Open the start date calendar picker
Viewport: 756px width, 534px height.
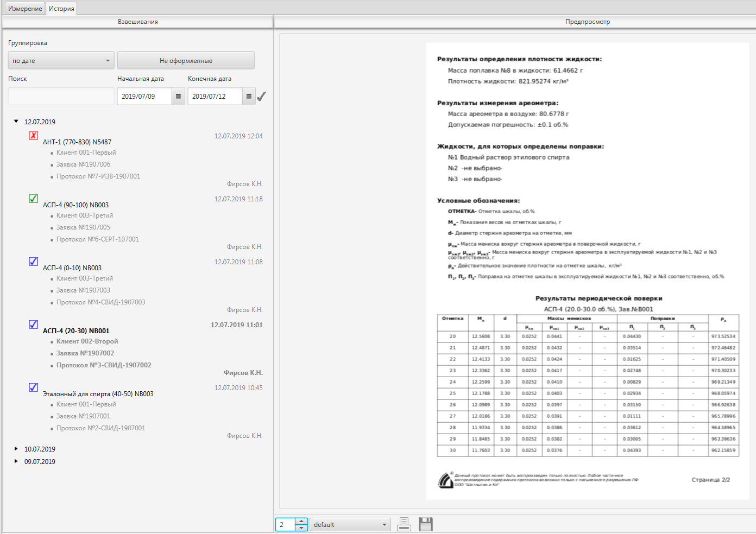pyautogui.click(x=178, y=97)
